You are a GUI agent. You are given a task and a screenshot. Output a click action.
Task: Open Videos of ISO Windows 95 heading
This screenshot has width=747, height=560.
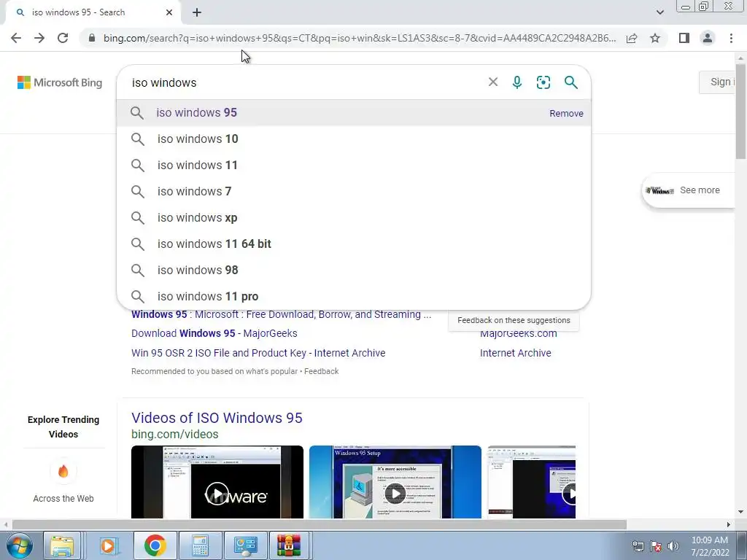[x=217, y=418]
